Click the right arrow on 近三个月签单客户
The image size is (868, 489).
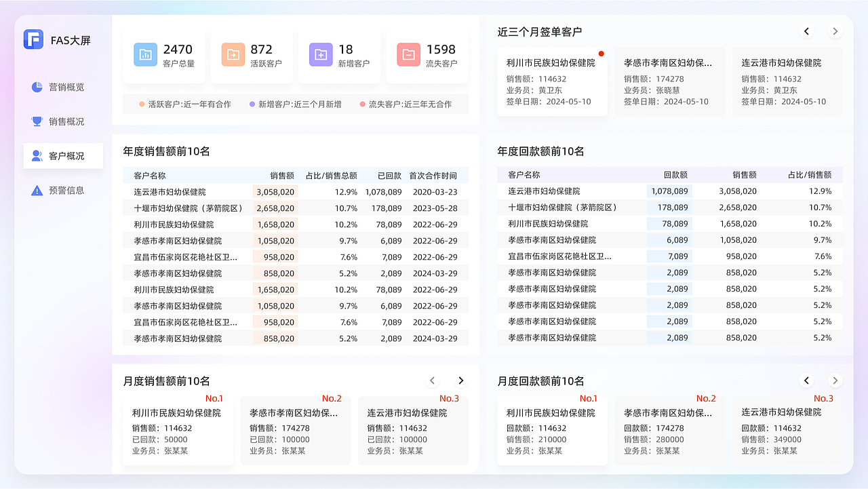(x=835, y=31)
